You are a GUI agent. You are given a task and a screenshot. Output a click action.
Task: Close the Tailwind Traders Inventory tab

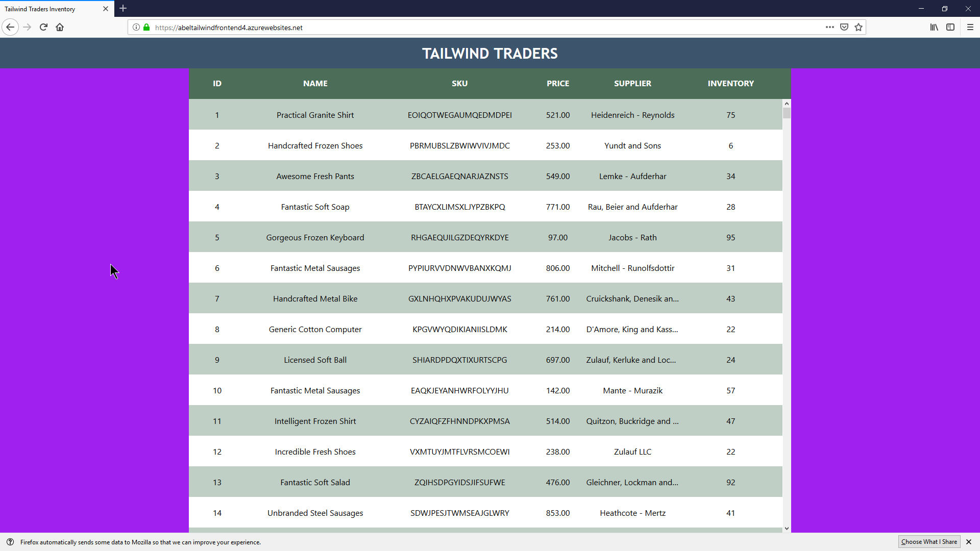click(106, 9)
